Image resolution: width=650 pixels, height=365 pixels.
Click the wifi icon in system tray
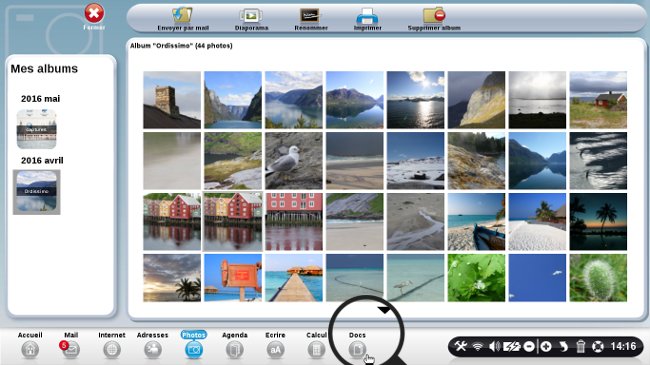point(478,346)
